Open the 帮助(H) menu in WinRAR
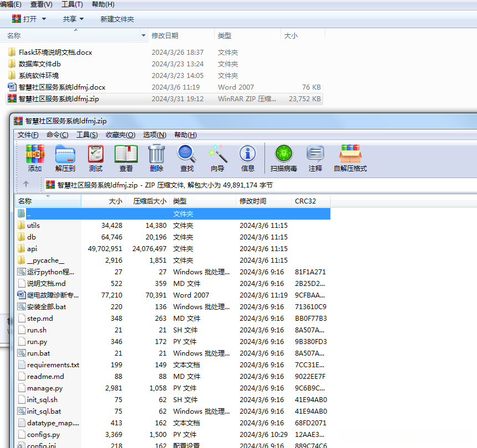The height and width of the screenshot is (448, 477). tap(185, 135)
